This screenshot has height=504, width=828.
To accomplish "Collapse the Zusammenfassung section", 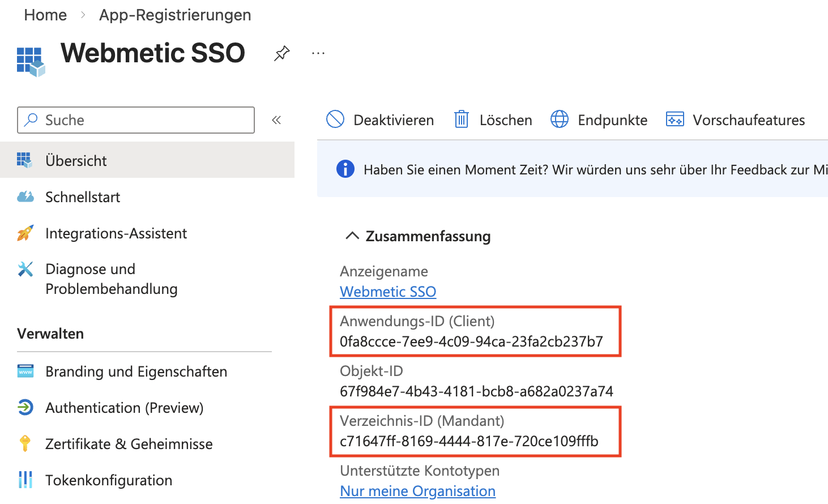I will [352, 236].
